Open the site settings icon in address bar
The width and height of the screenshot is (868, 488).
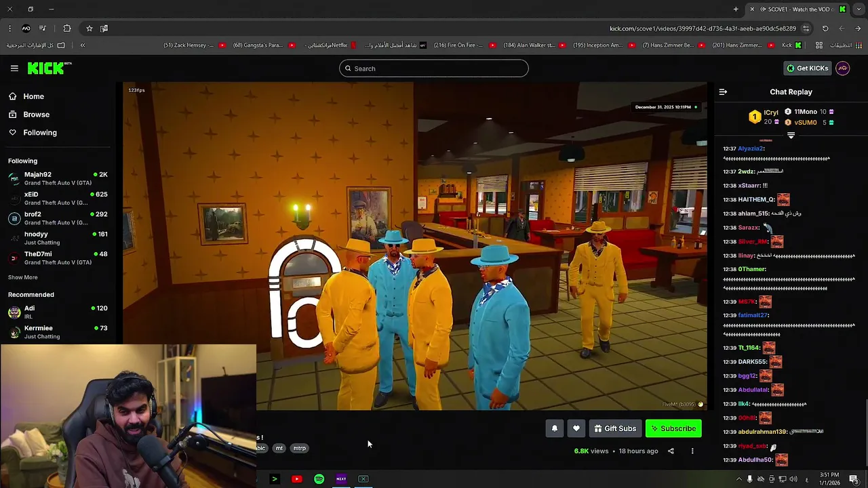(806, 28)
